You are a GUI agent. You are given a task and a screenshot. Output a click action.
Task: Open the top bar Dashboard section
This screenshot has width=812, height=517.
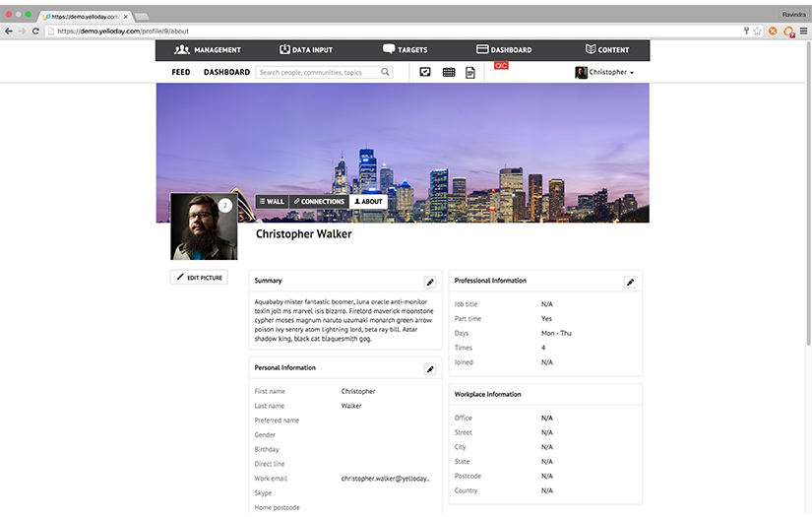504,50
